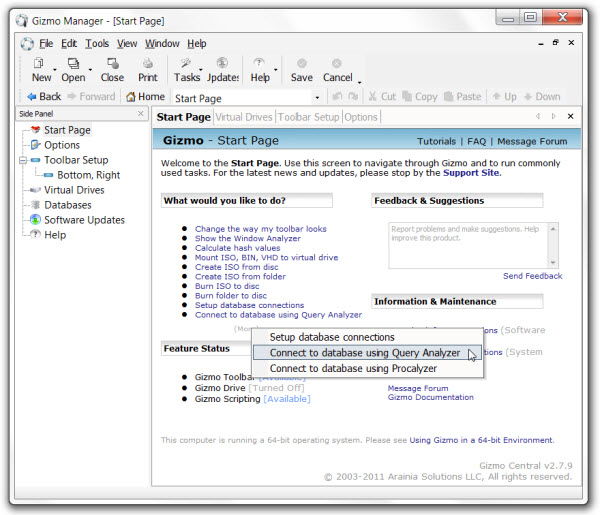Open the FAQ link
This screenshot has height=515, width=600.
476,142
